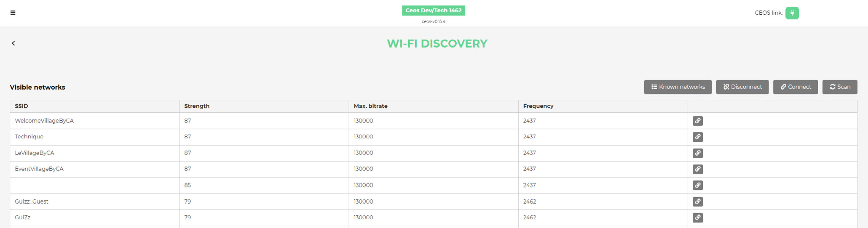Click link icon for EventVillageByCA network
This screenshot has height=228, width=868.
697,169
